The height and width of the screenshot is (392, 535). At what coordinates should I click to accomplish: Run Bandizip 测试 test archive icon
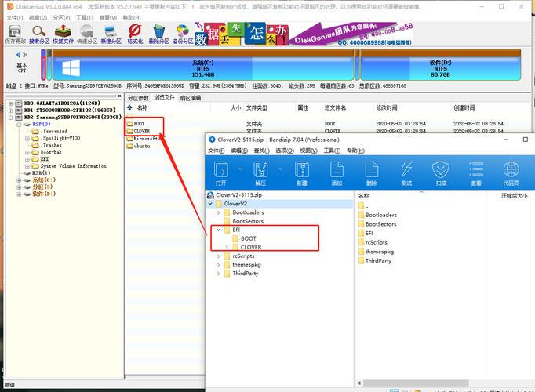[x=406, y=172]
